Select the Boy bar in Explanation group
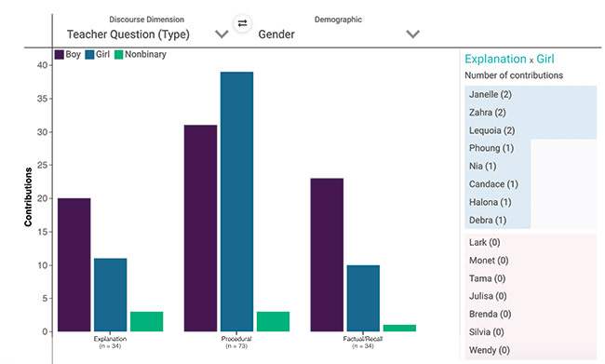 (x=74, y=264)
